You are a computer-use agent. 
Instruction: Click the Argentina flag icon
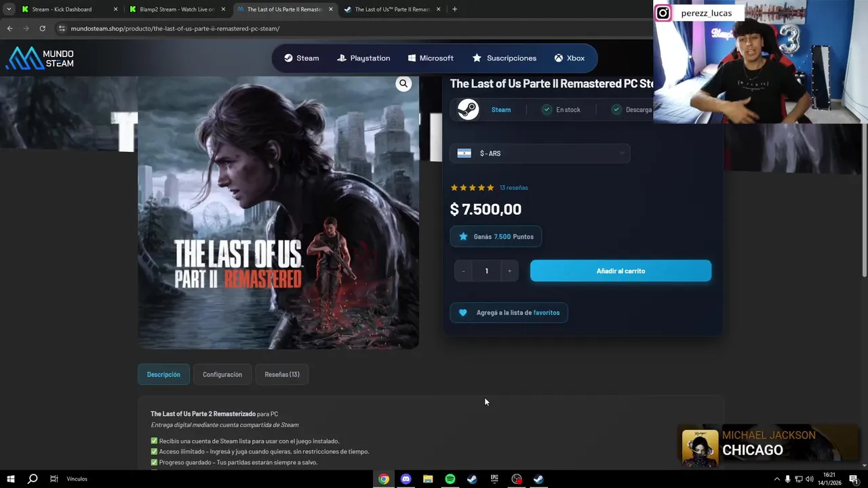(x=464, y=153)
